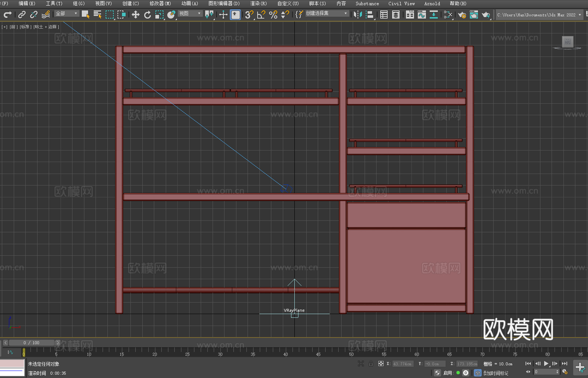The image size is (588, 378).
Task: Go to the start frame
Action: click(x=528, y=364)
